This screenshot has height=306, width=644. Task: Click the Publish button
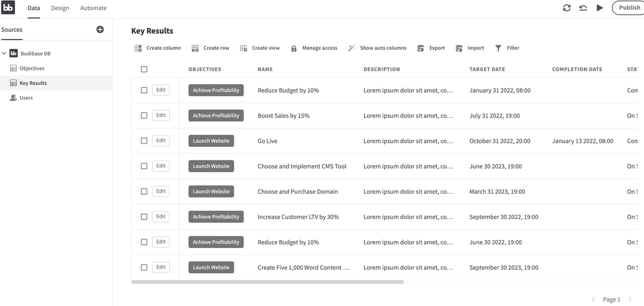pyautogui.click(x=629, y=8)
